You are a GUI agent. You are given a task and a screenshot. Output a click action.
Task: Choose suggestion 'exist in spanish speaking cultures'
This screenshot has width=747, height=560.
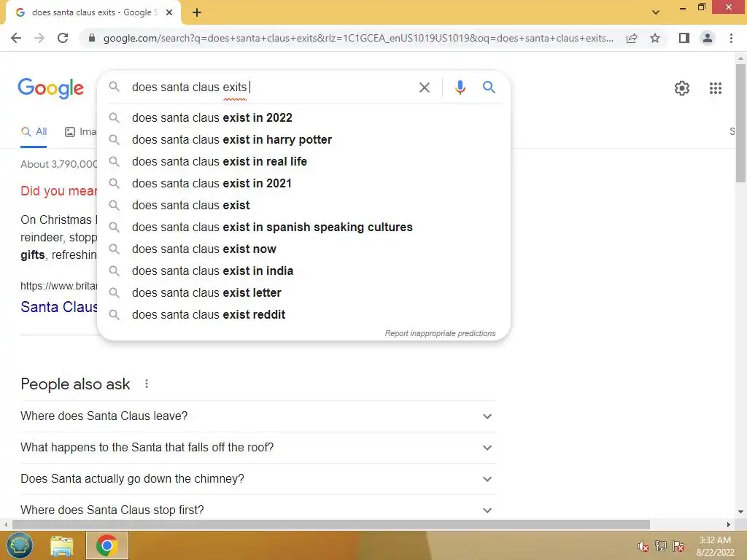coord(304,227)
